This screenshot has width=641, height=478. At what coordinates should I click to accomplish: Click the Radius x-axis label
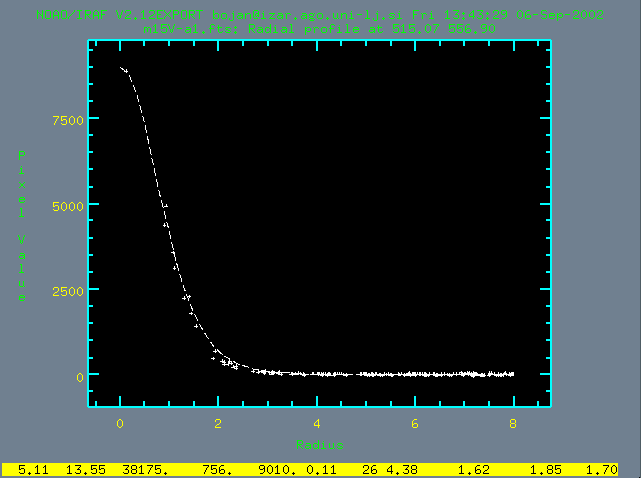pyautogui.click(x=320, y=444)
